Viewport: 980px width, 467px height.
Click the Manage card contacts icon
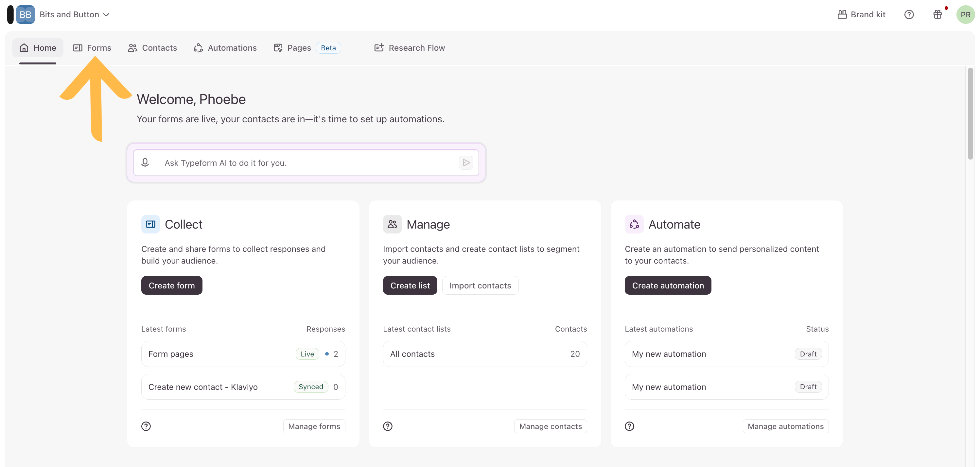point(392,224)
